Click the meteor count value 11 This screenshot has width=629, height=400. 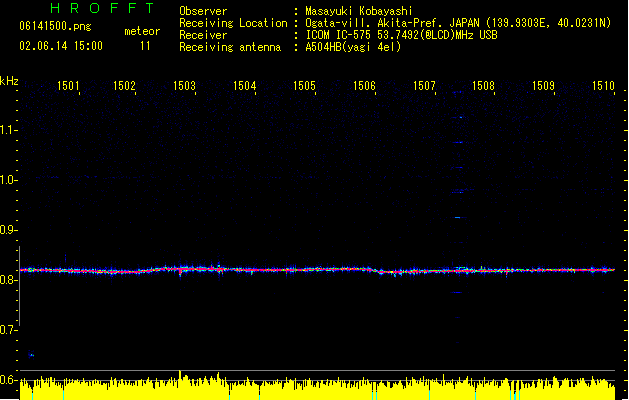point(145,46)
